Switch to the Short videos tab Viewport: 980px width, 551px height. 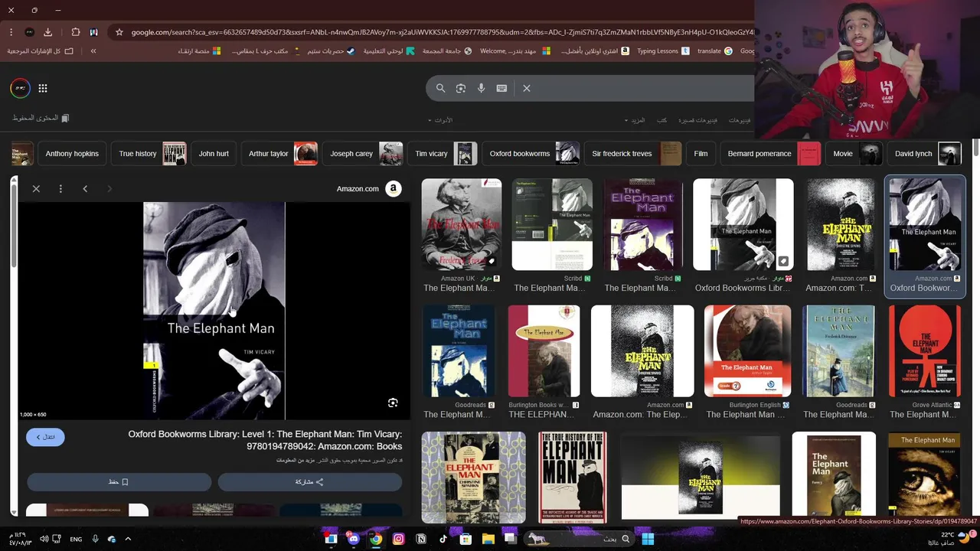pyautogui.click(x=697, y=120)
